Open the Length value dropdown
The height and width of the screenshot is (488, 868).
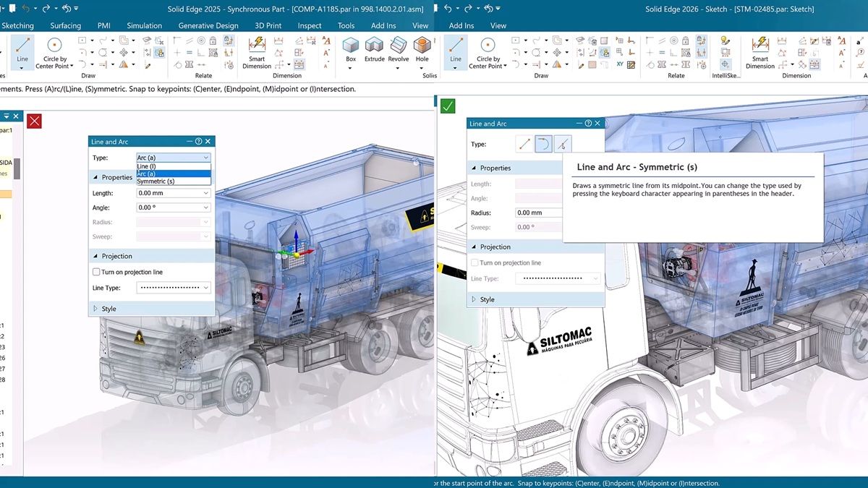click(x=206, y=193)
